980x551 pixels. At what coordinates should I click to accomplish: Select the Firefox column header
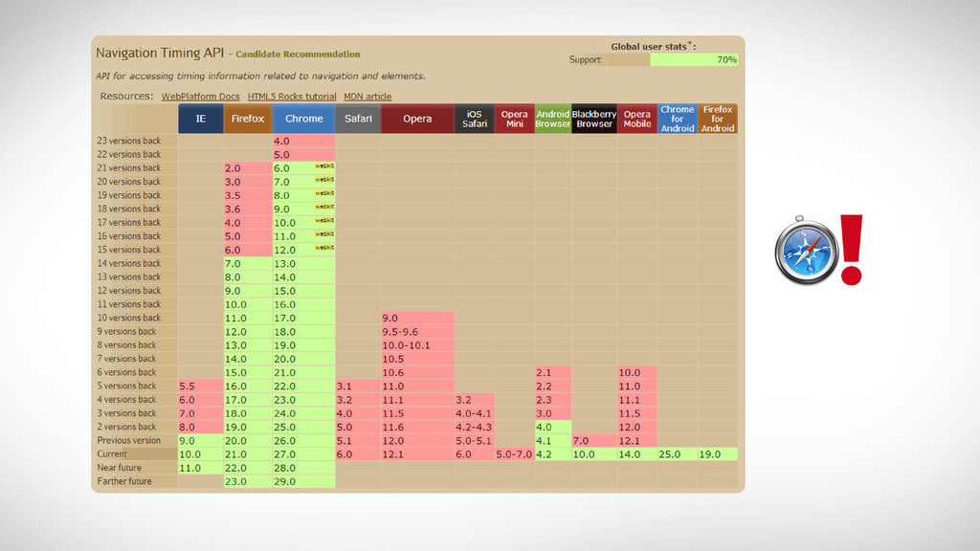pyautogui.click(x=248, y=119)
